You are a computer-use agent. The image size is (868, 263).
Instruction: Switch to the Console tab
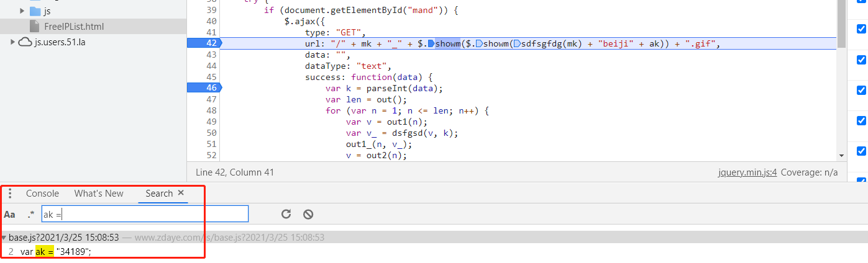coord(42,194)
